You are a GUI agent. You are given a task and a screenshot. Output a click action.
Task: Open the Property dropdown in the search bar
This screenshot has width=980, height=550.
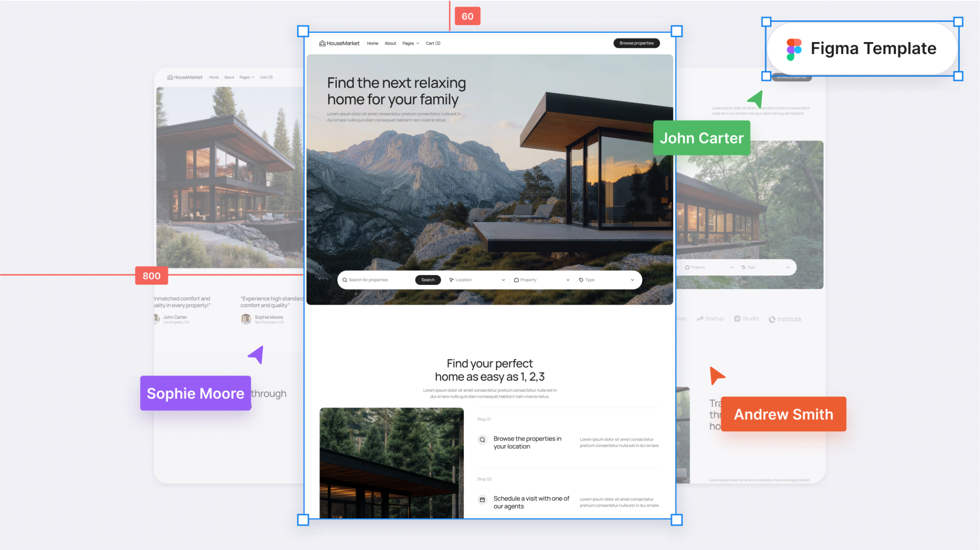(x=568, y=280)
